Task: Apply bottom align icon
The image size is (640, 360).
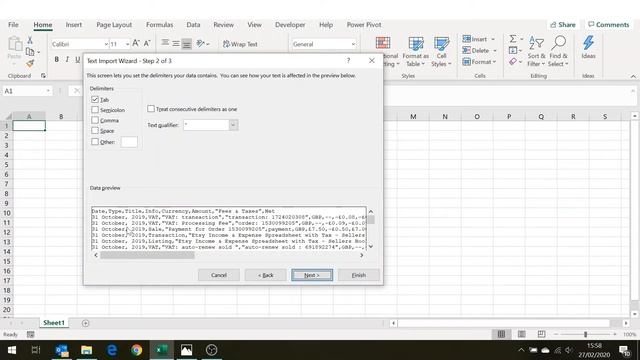Action: pos(187,43)
